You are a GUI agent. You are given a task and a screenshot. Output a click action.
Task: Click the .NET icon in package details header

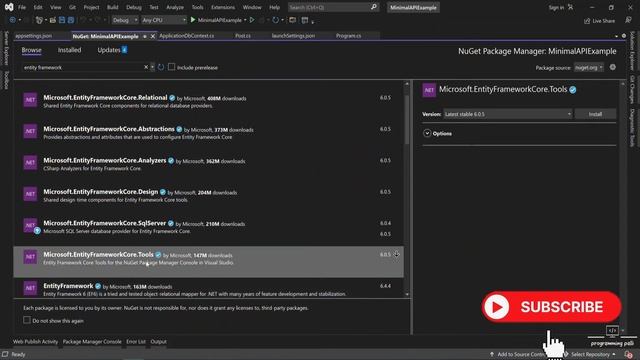tap(429, 90)
